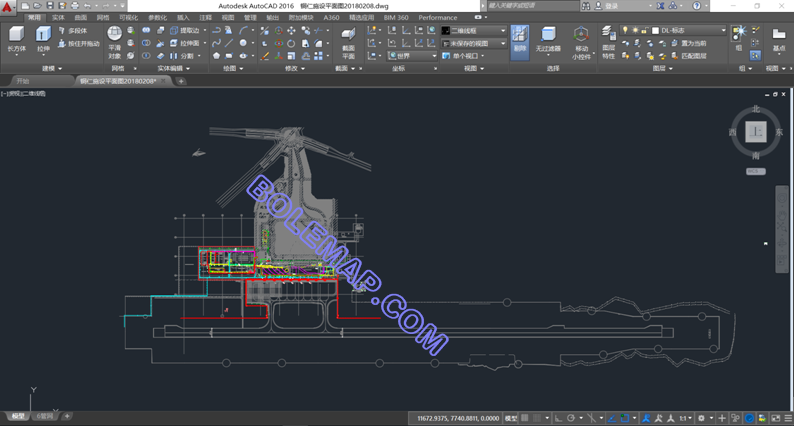Click the Sign In (登录) button
Screen dimensions: 794x426
(607, 6)
